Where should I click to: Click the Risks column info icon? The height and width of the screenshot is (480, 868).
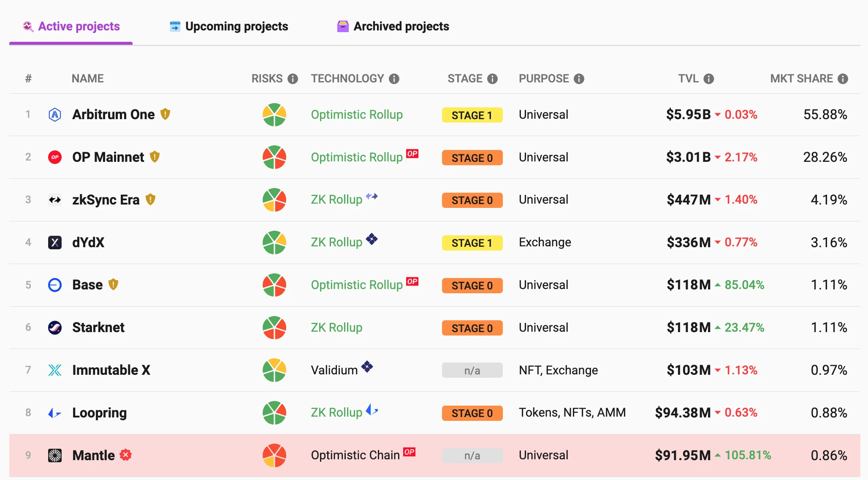click(x=293, y=79)
